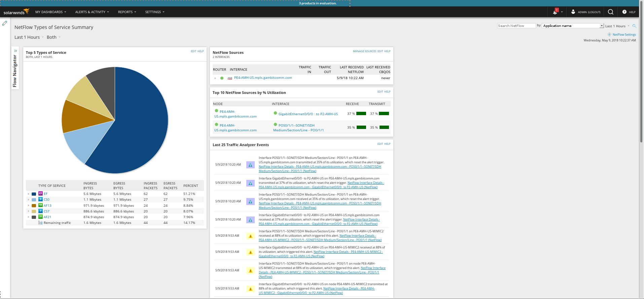Image resolution: width=644 pixels, height=299 pixels.
Task: Click the pencil edit page icon
Action: coord(5,23)
